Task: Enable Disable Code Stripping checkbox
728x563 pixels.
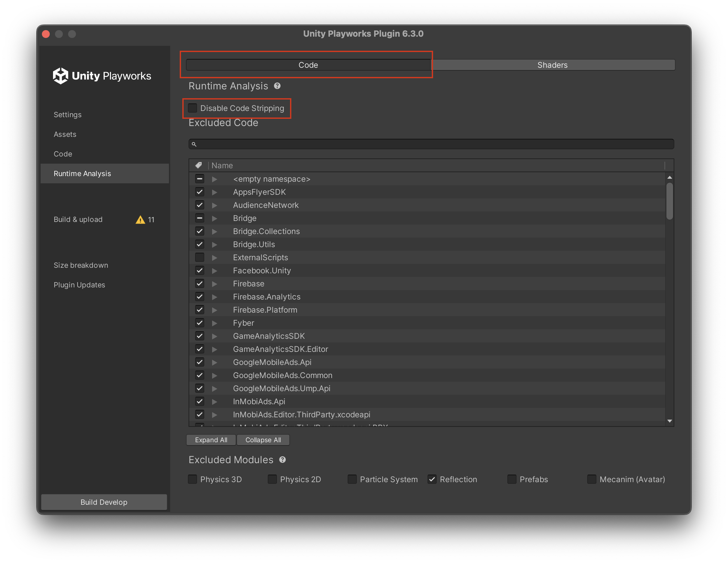Action: tap(193, 108)
